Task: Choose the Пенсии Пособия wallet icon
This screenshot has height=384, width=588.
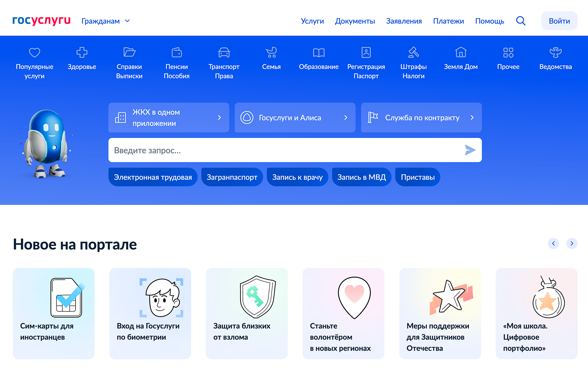Action: click(177, 52)
